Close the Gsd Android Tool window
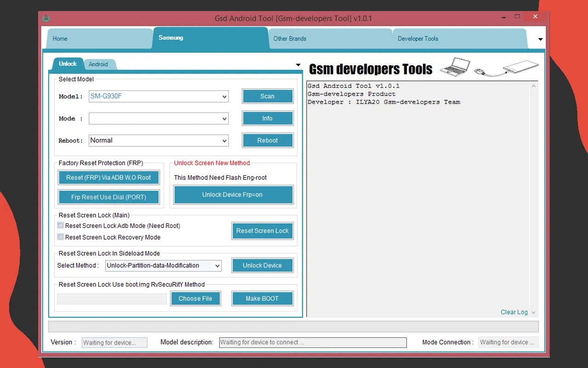Screen dimensions: 588x368 point(536,17)
